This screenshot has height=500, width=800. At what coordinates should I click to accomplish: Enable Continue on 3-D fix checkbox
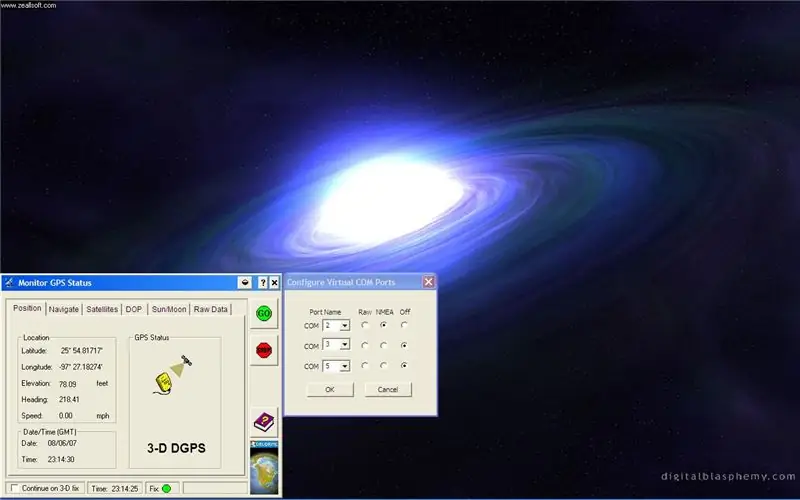15,488
